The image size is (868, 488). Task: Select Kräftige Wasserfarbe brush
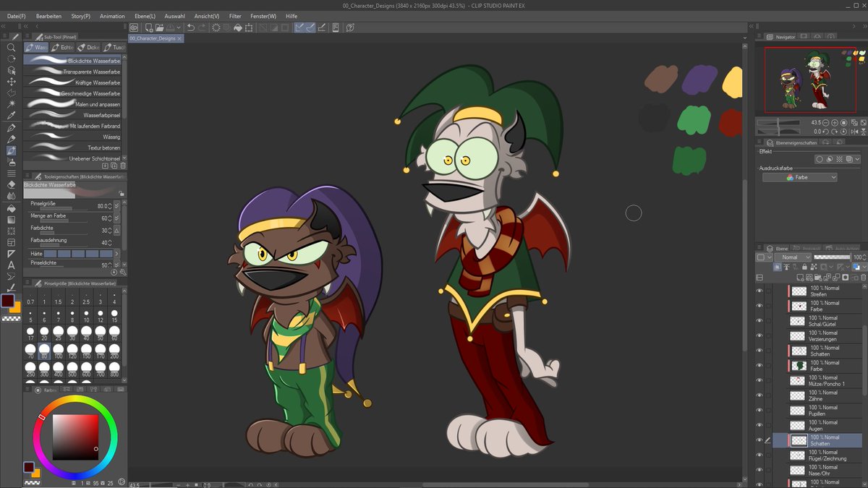pos(74,83)
